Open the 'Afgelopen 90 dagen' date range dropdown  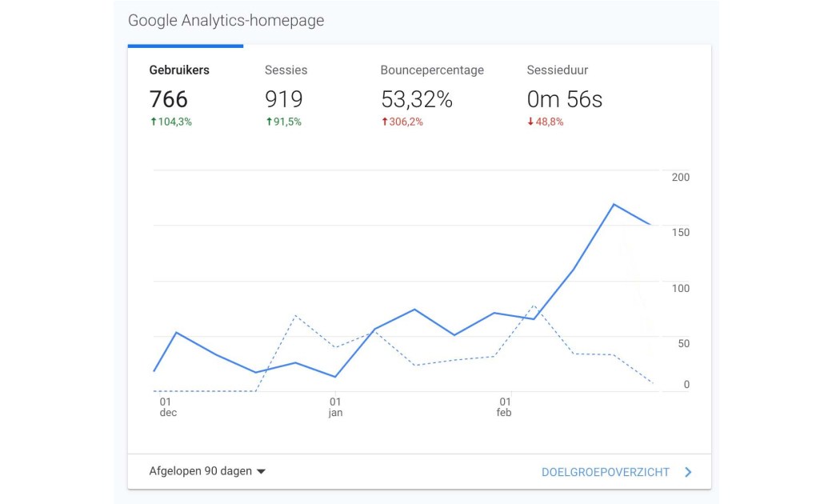(207, 471)
